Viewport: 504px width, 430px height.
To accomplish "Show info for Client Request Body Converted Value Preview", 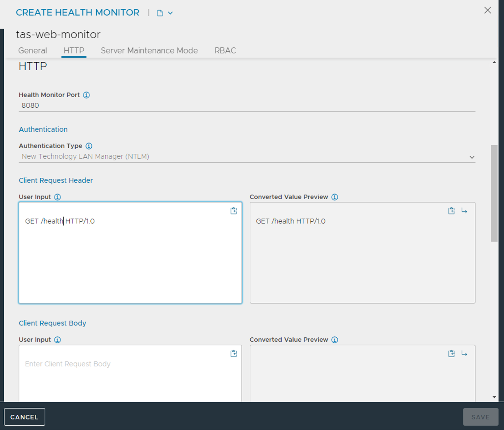I will click(x=335, y=340).
